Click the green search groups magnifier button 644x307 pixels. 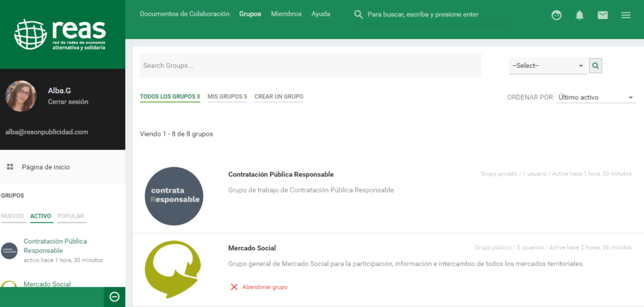click(x=596, y=65)
